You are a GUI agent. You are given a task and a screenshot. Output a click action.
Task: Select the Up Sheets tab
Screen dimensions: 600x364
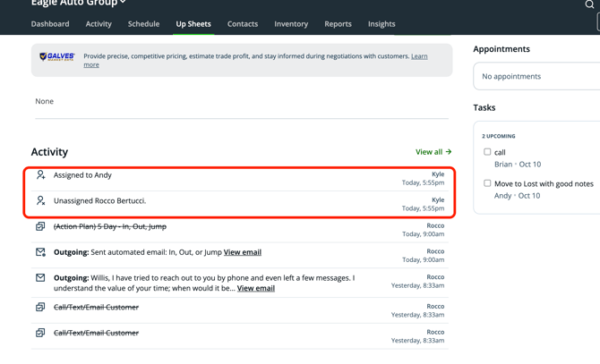click(193, 23)
